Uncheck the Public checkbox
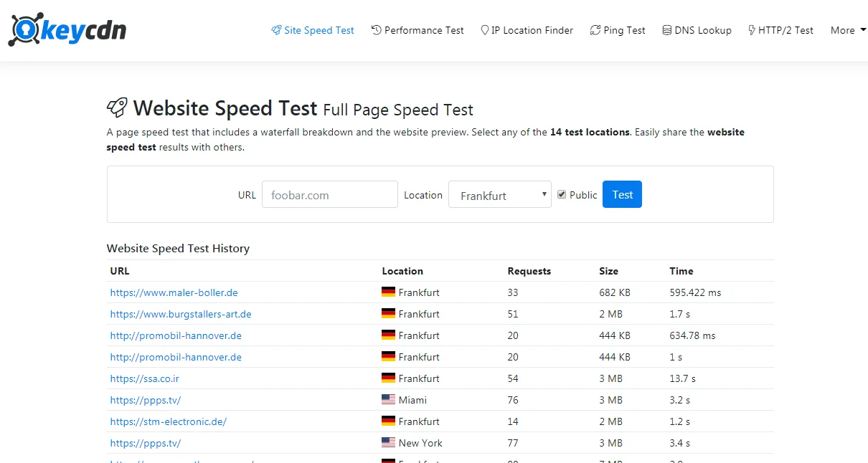868x463 pixels. (x=562, y=194)
